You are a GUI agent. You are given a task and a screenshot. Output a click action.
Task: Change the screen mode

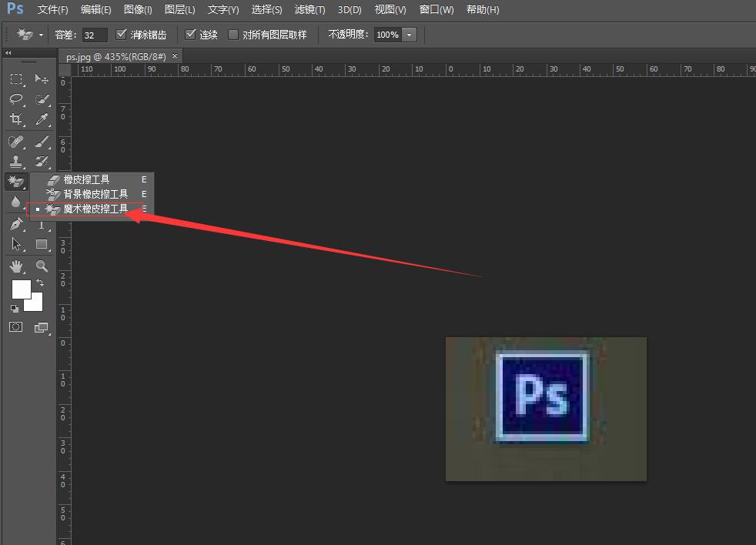pyautogui.click(x=42, y=328)
